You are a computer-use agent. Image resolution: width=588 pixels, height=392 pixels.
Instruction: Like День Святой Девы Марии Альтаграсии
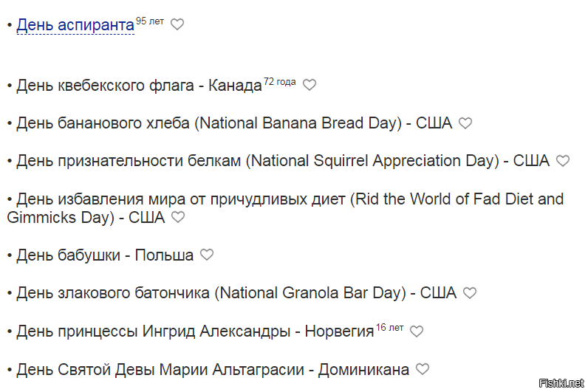pos(423,369)
